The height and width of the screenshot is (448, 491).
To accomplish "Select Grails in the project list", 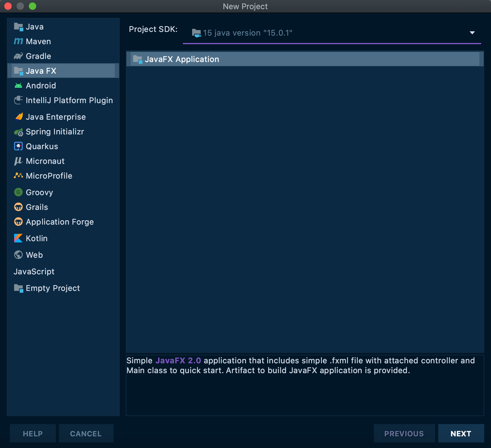I will tap(37, 207).
